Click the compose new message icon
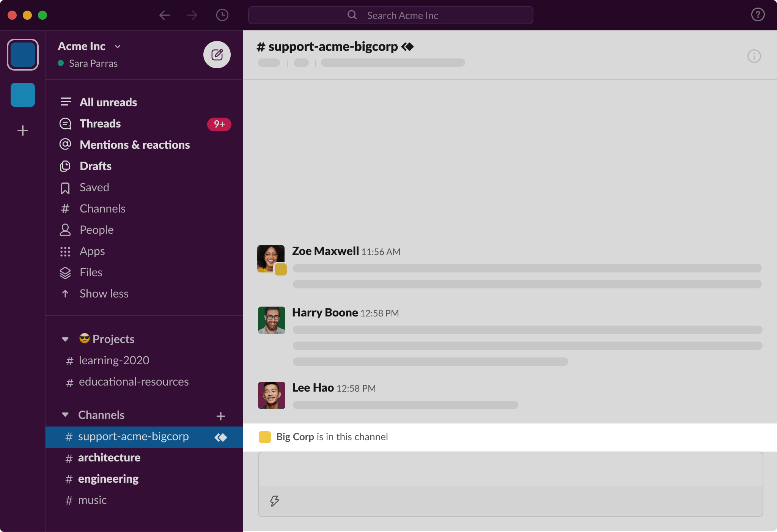Screen dimensions: 777x532 217,55
